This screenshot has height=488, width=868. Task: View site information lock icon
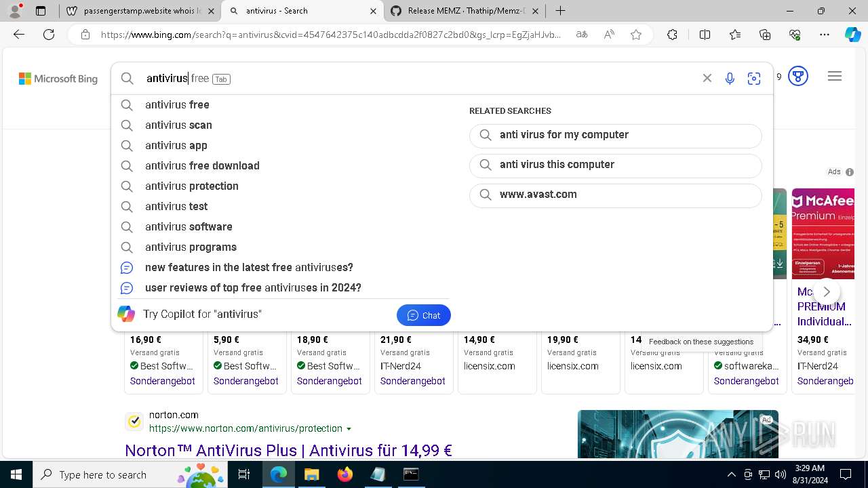tap(85, 35)
